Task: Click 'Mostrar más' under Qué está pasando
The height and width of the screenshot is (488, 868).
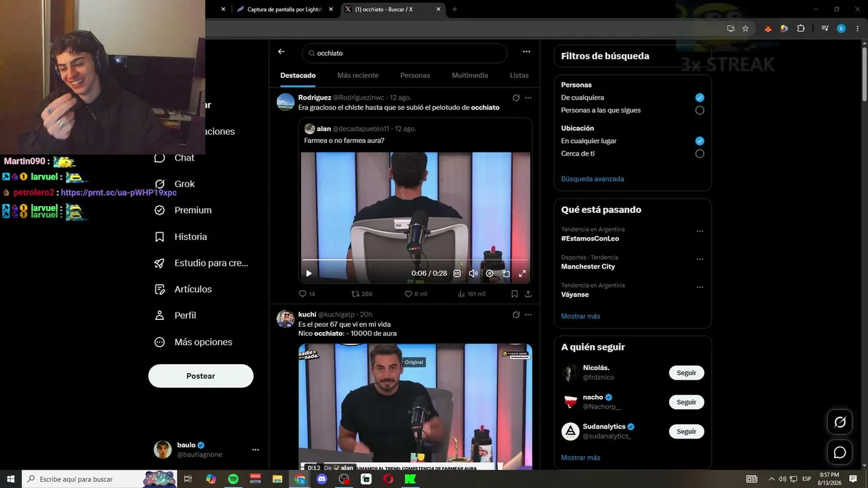Action: click(580, 317)
